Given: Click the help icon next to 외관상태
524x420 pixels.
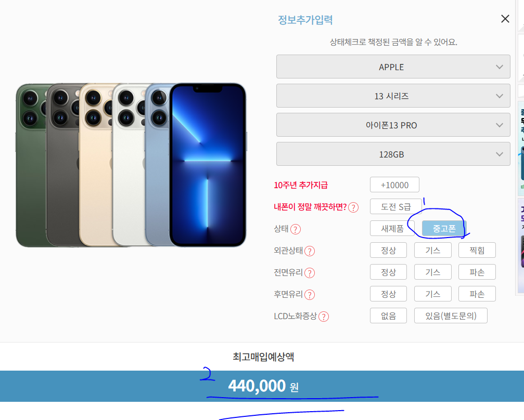Looking at the screenshot, I should point(310,251).
